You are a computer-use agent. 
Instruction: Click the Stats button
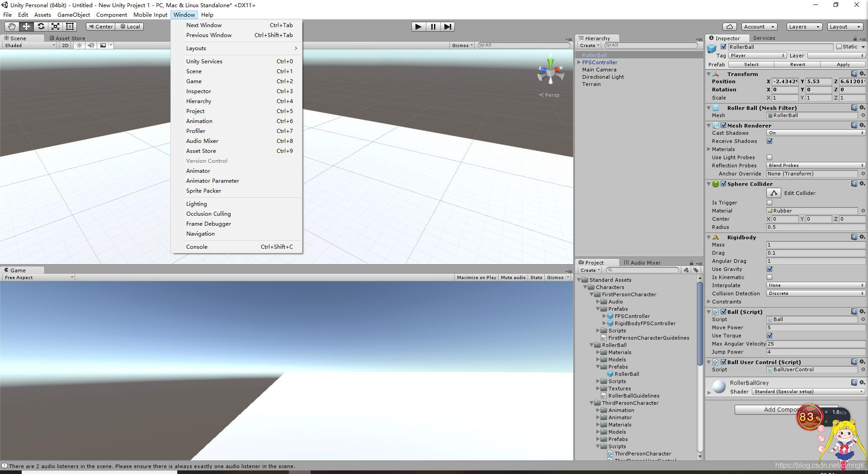point(536,277)
